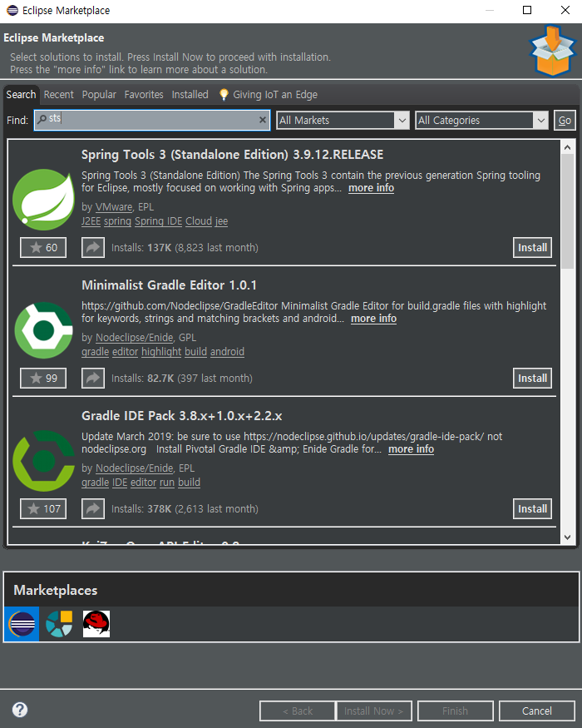This screenshot has width=582, height=728.
Task: Click the scrollbar up arrow
Action: (567, 147)
